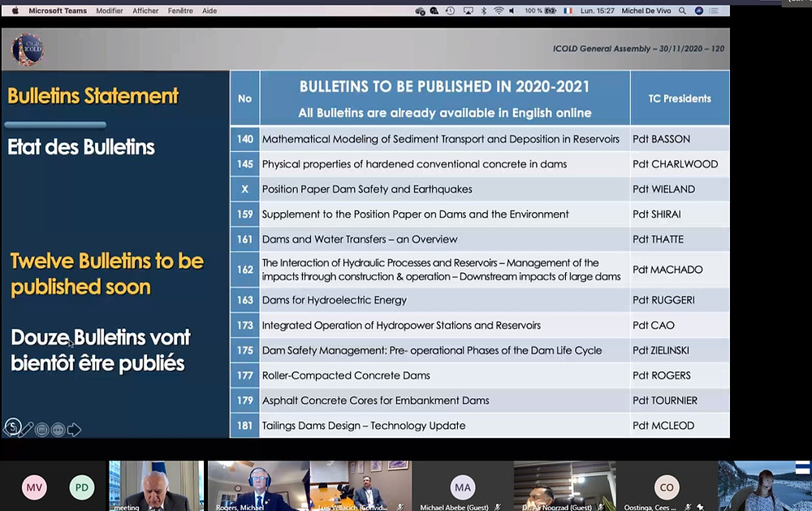The width and height of the screenshot is (812, 511).
Task: Open the Fenêtre menu
Action: click(x=180, y=11)
